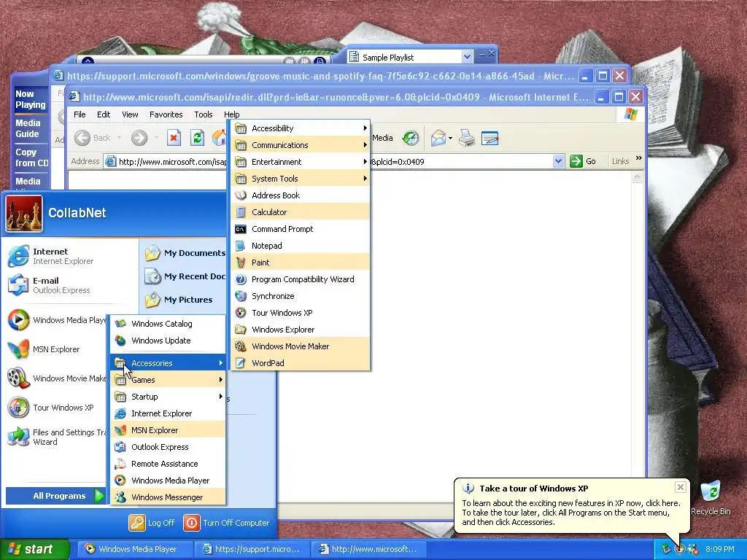The height and width of the screenshot is (560, 747).
Task: Click Turn Off Computer button
Action: click(226, 523)
